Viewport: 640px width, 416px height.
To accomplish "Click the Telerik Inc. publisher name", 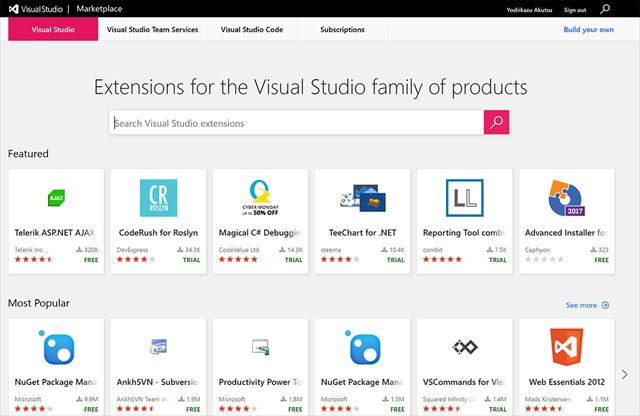I will (x=31, y=250).
